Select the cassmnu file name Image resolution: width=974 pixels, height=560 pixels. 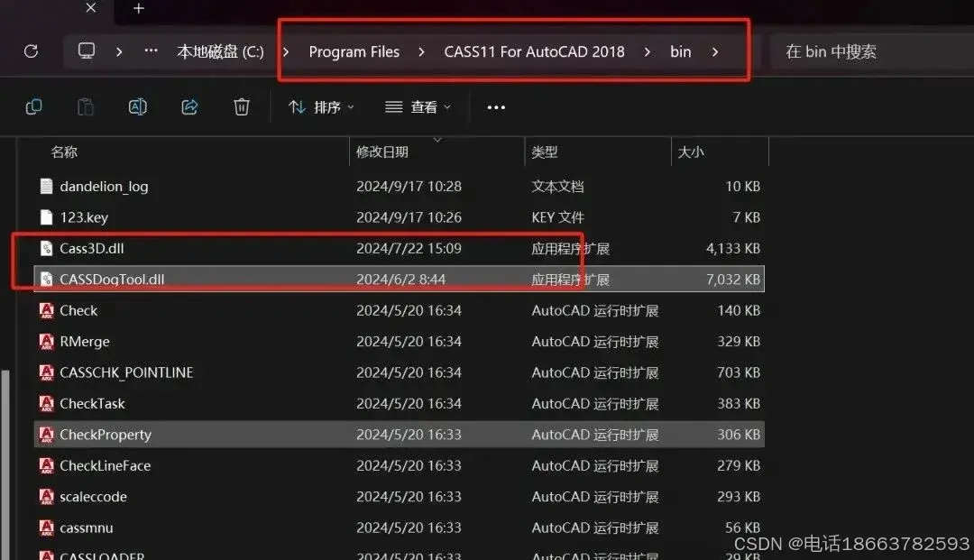click(87, 528)
